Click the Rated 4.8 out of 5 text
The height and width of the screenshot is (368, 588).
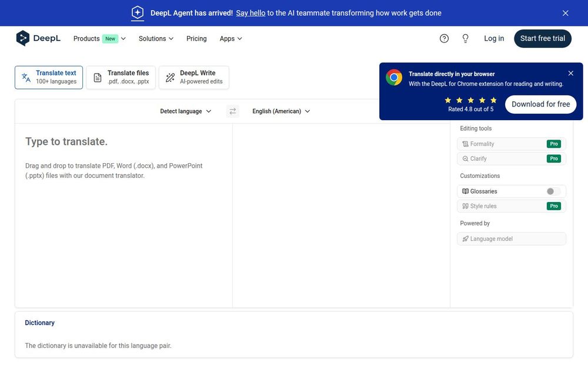pyautogui.click(x=470, y=110)
